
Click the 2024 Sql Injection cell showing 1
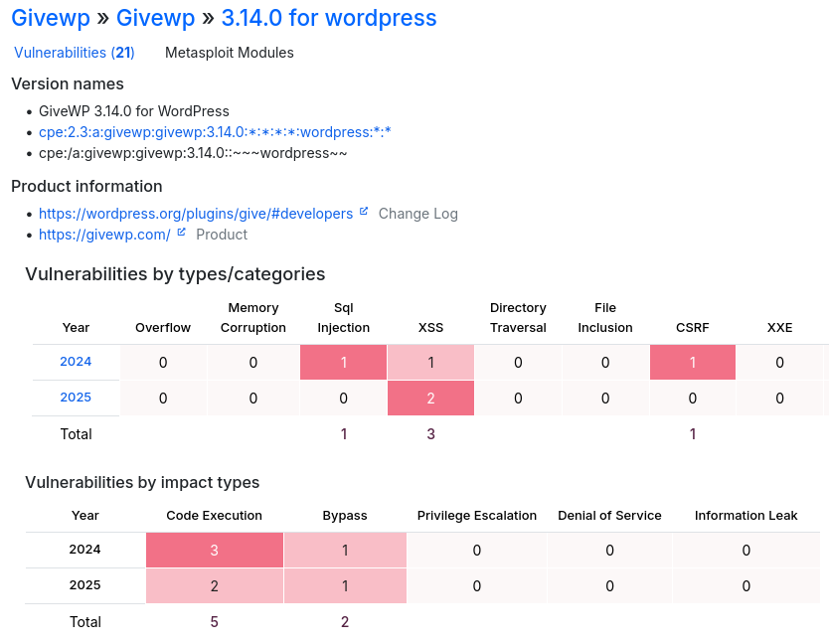344,362
